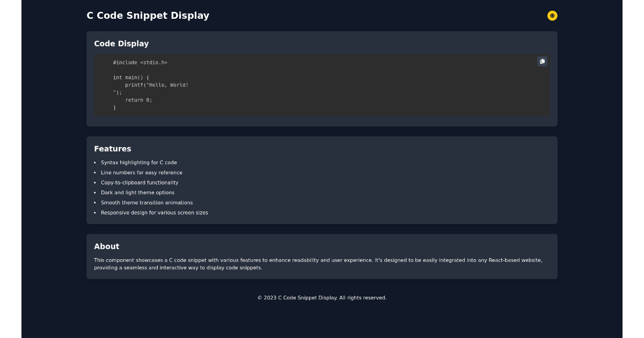The height and width of the screenshot is (338, 644).
Task: Click the C Code Snippet Display title
Action: (x=148, y=16)
